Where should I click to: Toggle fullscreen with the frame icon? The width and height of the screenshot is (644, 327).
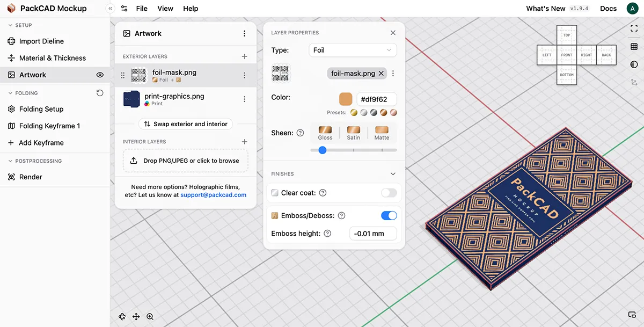pos(634,29)
